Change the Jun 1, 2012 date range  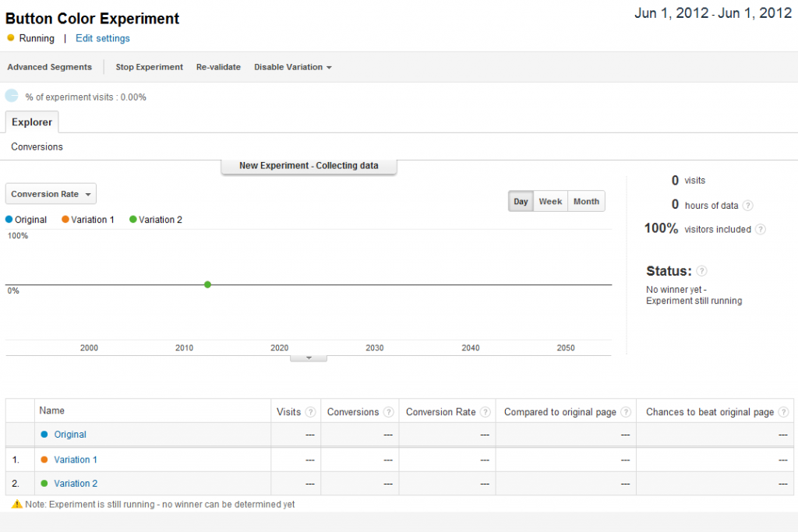(x=713, y=13)
